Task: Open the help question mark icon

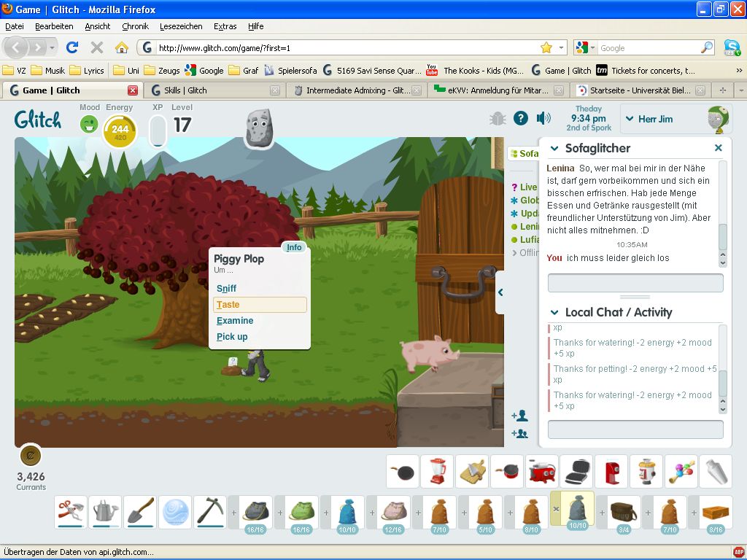Action: click(520, 118)
